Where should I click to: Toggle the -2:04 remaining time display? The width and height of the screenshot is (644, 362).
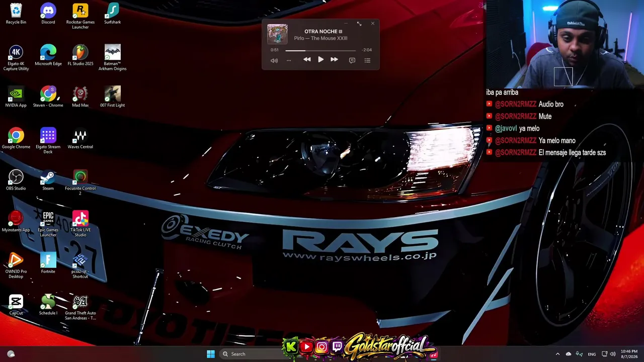click(367, 50)
